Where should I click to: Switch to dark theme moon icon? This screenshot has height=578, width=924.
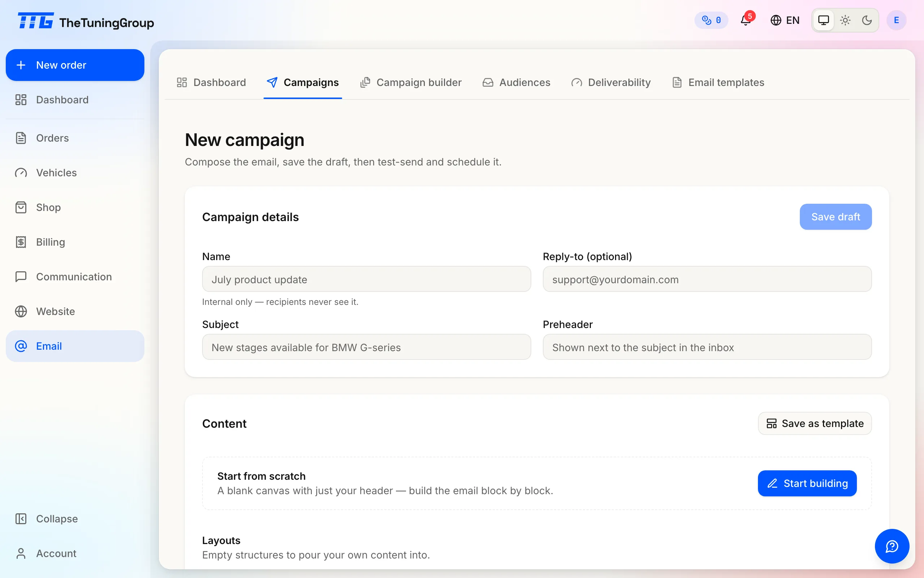(867, 20)
